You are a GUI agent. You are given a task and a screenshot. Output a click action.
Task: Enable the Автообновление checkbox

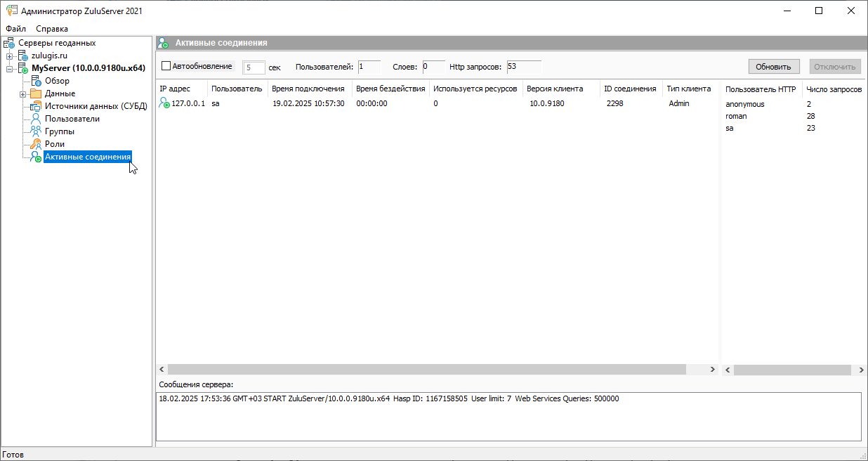[x=166, y=66]
